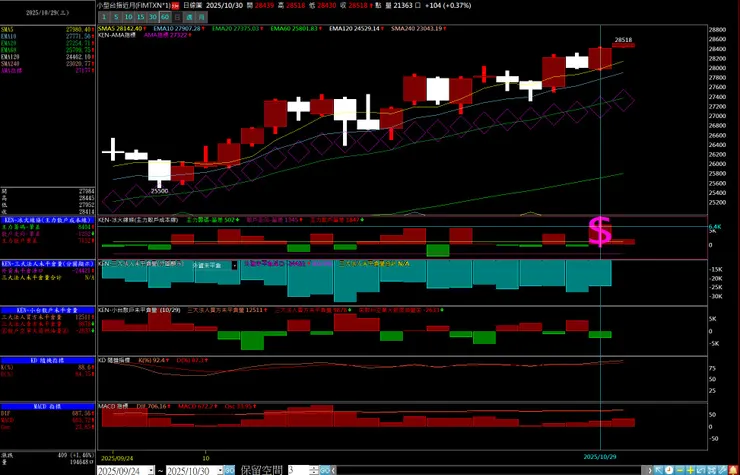Image resolution: width=740 pixels, height=475 pixels.
Task: Click the horizontal chart scrollbar track
Action: point(491,470)
